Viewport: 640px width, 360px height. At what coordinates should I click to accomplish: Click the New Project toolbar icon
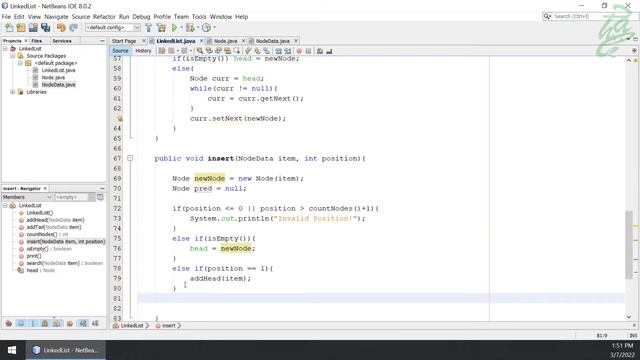point(21,27)
